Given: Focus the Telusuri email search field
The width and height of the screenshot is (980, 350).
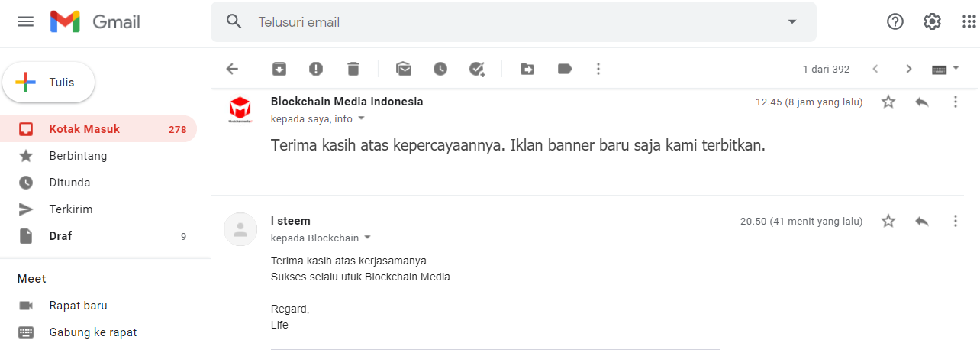Looking at the screenshot, I should click(513, 21).
